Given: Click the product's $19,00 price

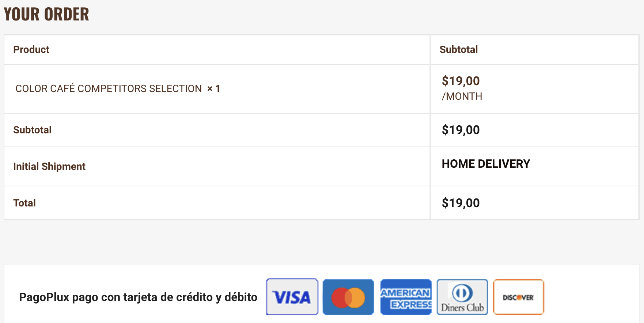Looking at the screenshot, I should point(461,81).
